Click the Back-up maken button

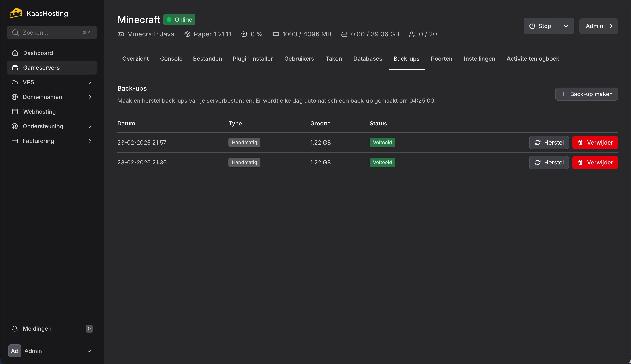586,94
